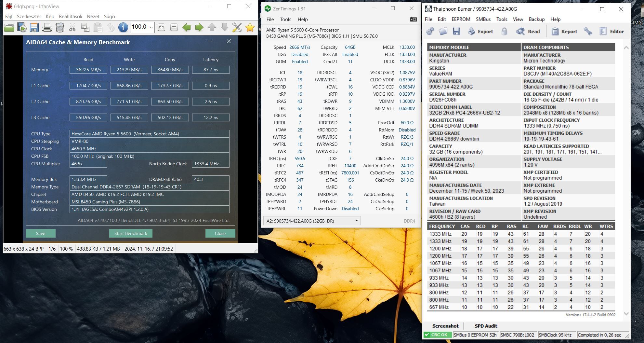Click Report button in Thaiphoon Burner
644x343 pixels.
(564, 32)
